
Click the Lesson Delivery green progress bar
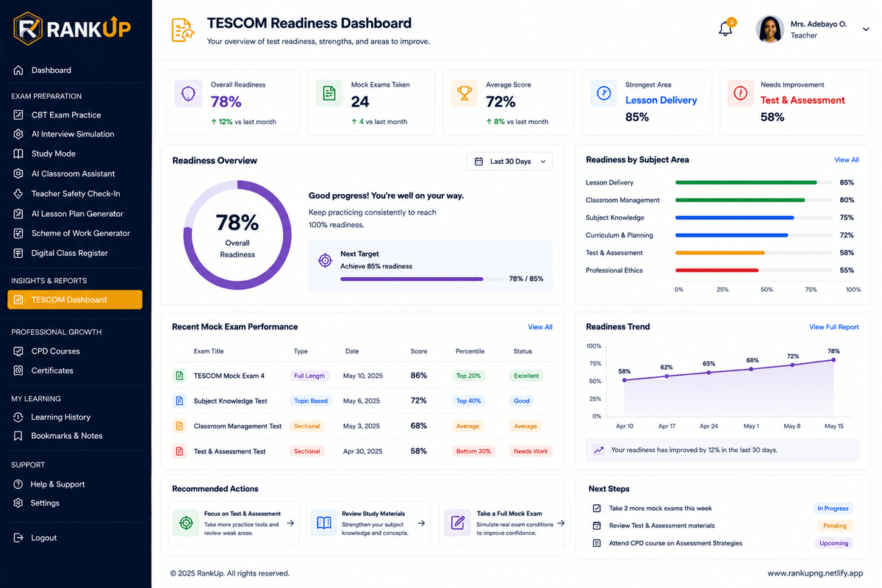coord(746,182)
